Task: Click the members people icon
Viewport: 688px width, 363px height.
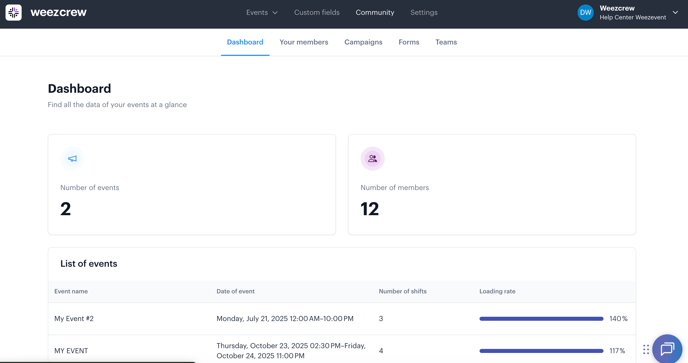Action: point(373,158)
